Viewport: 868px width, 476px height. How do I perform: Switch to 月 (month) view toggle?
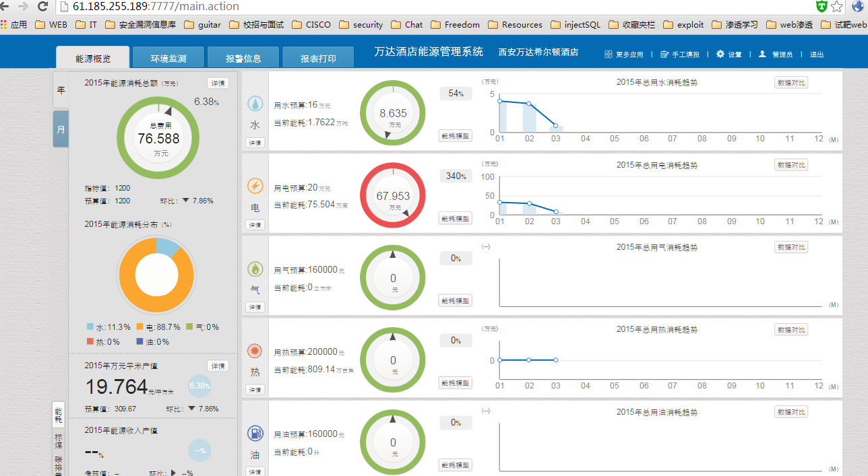pos(61,129)
